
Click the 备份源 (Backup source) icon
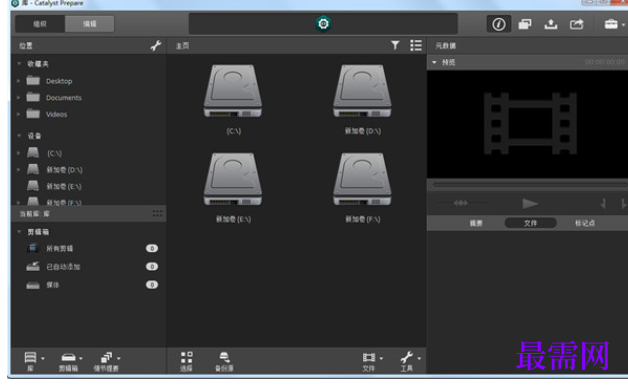[224, 361]
